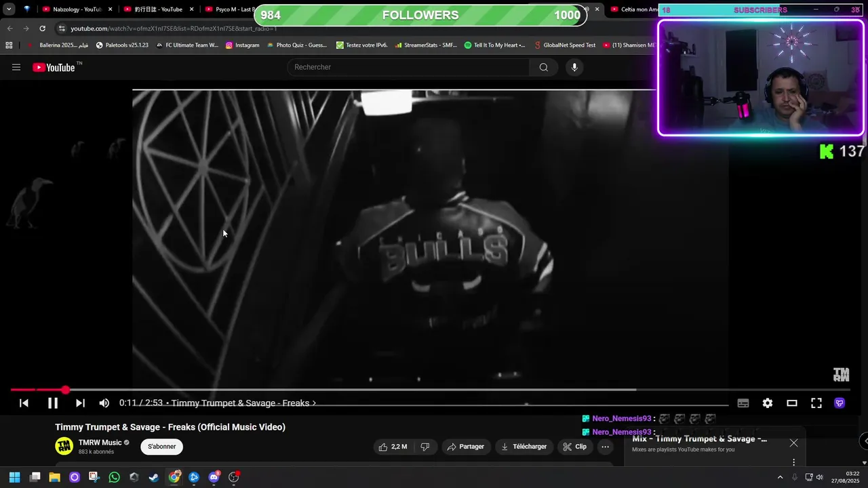Open Steam from the taskbar
This screenshot has height=488, width=868.
[x=154, y=477]
